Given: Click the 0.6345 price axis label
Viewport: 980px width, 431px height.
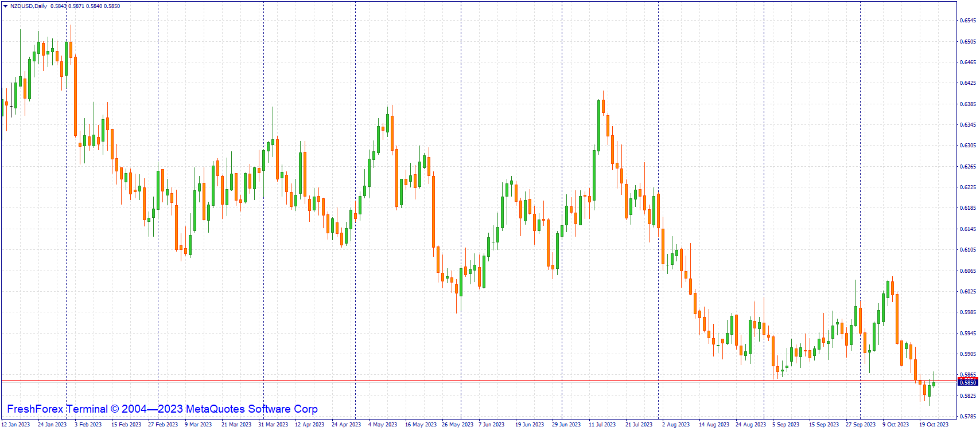Looking at the screenshot, I should [969, 124].
